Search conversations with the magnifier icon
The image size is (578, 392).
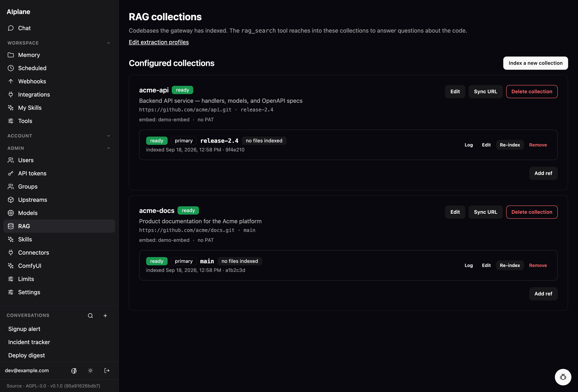pyautogui.click(x=90, y=315)
